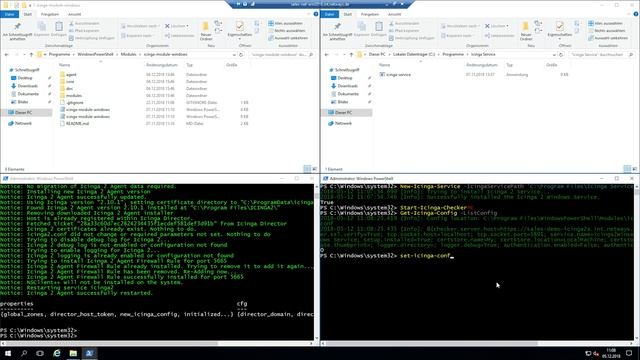Select doc folder in left Explorer
Screen dimensions: 640x360
(x=69, y=89)
